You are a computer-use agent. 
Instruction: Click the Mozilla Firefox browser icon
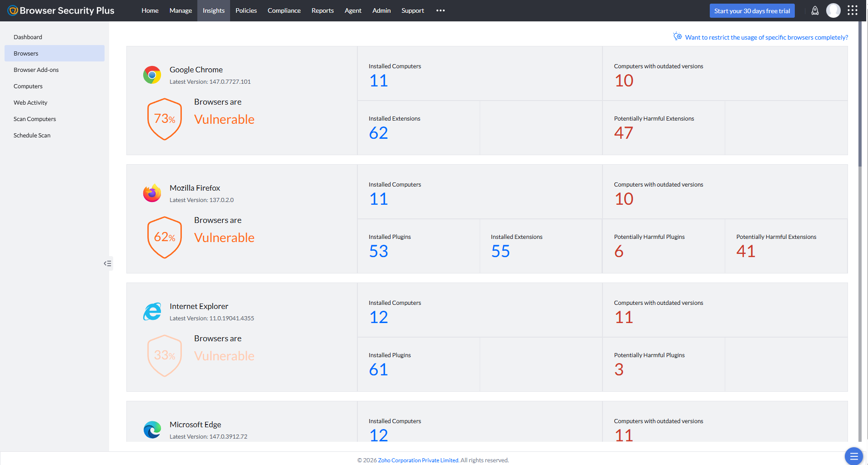[x=152, y=193]
